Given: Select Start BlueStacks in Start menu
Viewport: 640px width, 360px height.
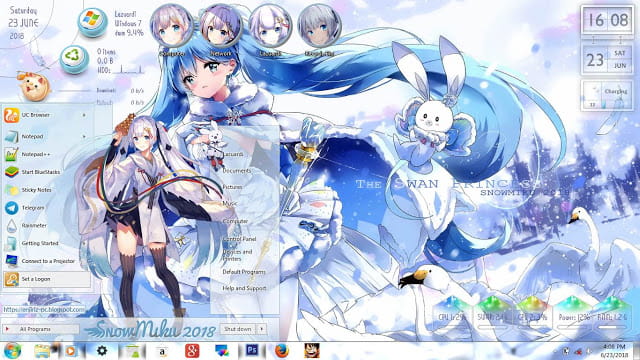Looking at the screenshot, I should [x=46, y=172].
